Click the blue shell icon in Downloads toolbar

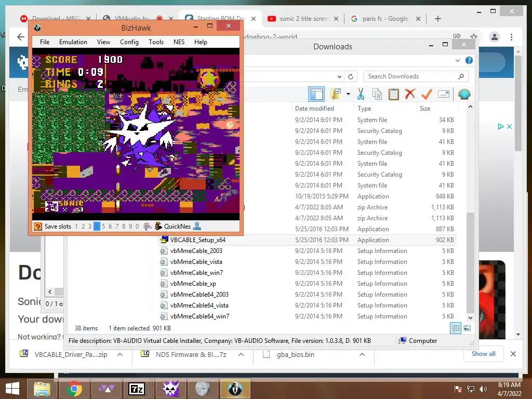coord(464,94)
